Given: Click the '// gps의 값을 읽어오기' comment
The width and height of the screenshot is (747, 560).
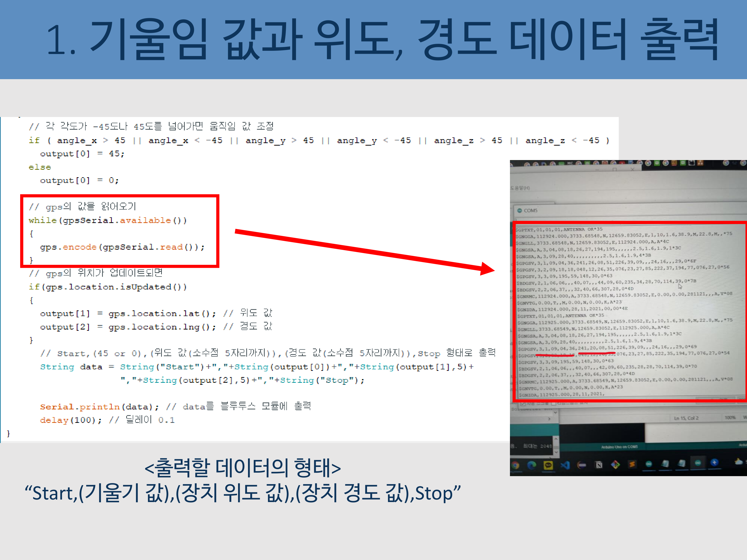Looking at the screenshot, I should tap(82, 207).
